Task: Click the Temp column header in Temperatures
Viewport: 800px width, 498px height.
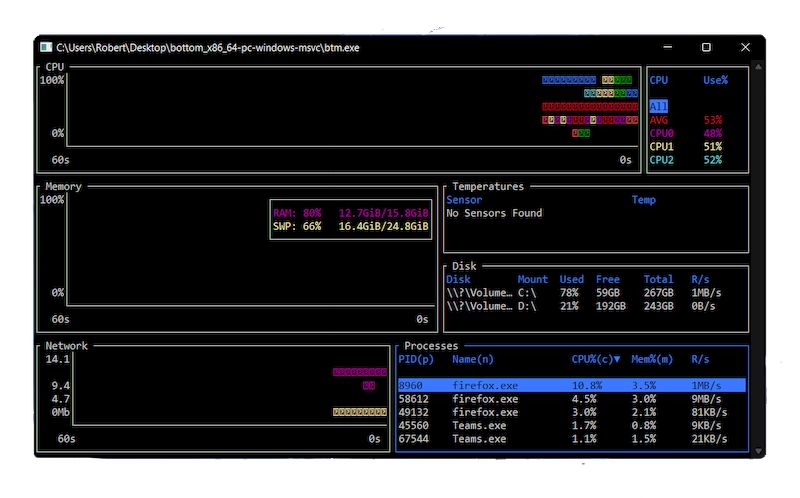Action: tap(643, 200)
